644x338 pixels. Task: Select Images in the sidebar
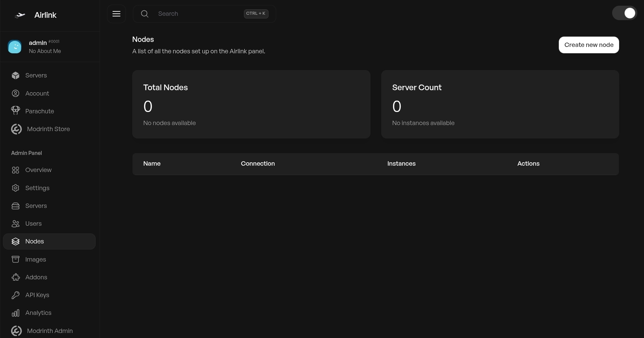click(x=36, y=260)
